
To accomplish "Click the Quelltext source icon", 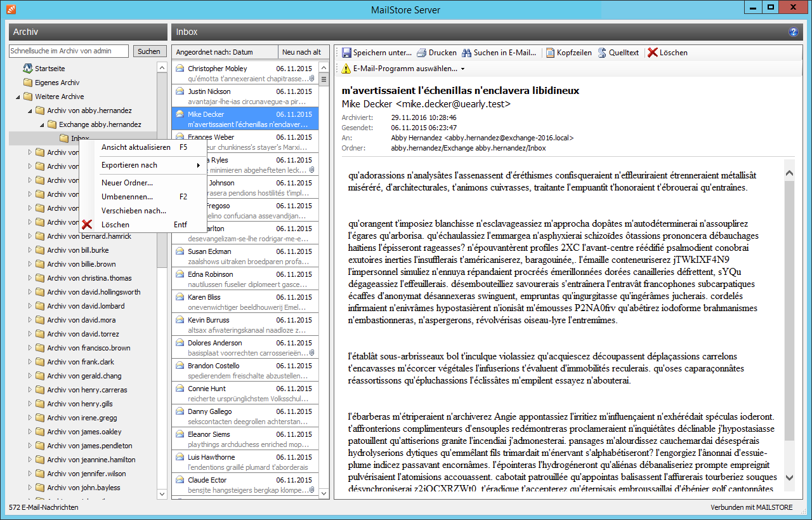I will tap(602, 53).
